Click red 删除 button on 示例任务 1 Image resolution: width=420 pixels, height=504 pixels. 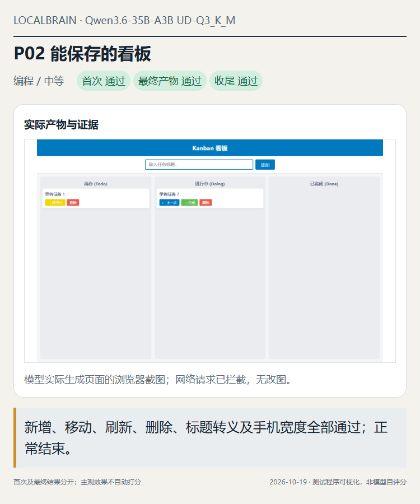73,203
